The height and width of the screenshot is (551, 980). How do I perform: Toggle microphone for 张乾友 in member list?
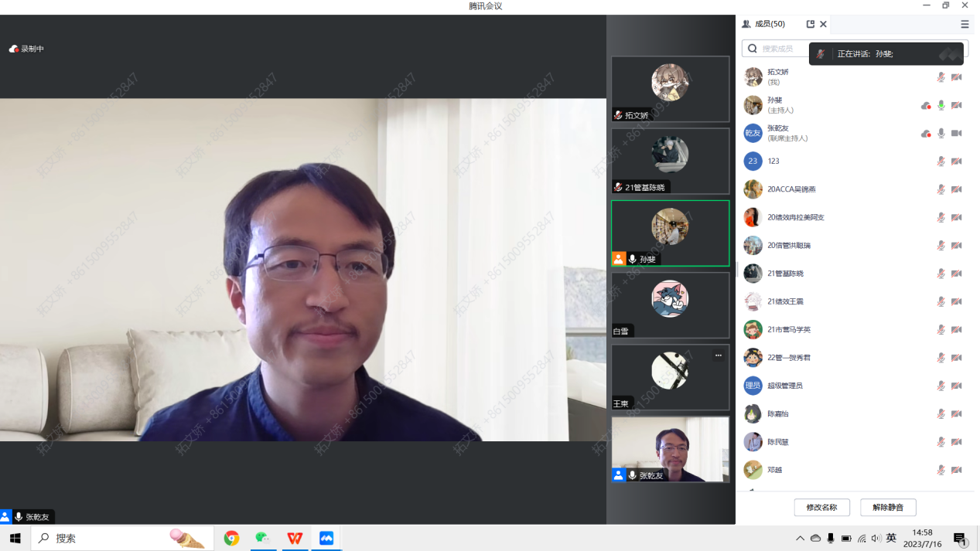click(941, 133)
